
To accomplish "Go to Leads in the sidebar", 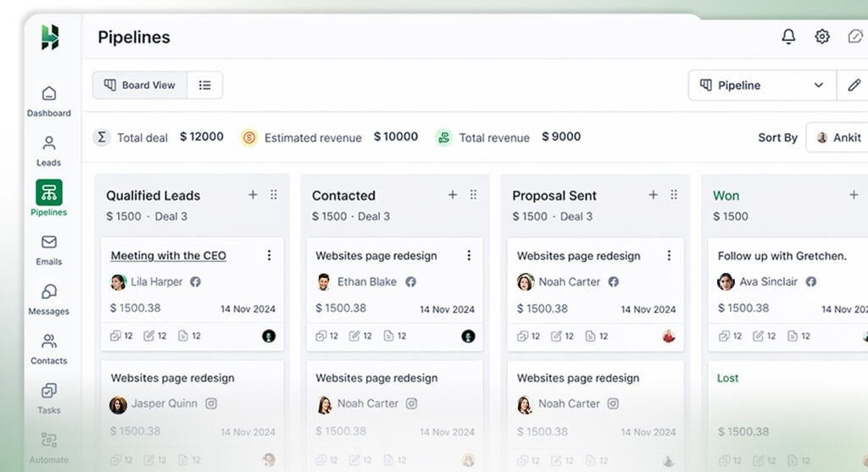I will (x=48, y=151).
